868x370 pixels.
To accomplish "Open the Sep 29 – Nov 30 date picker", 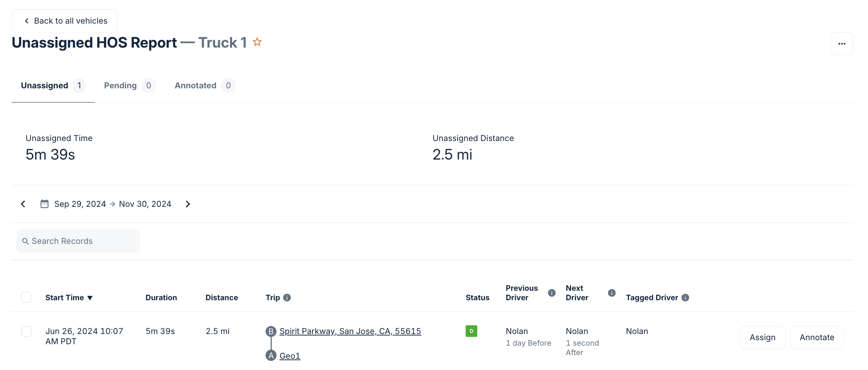I will click(x=112, y=204).
